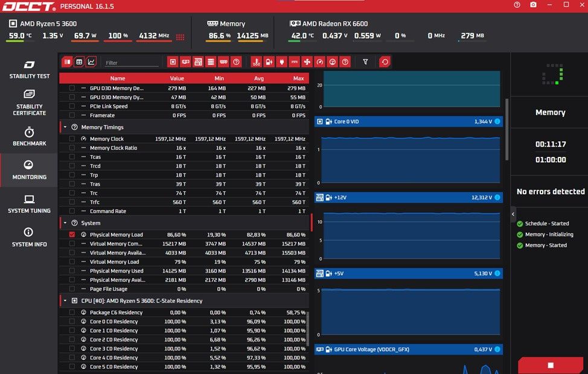Viewport: 588px width, 374px height.
Task: Collapse the System sensor group
Action: click(65, 223)
